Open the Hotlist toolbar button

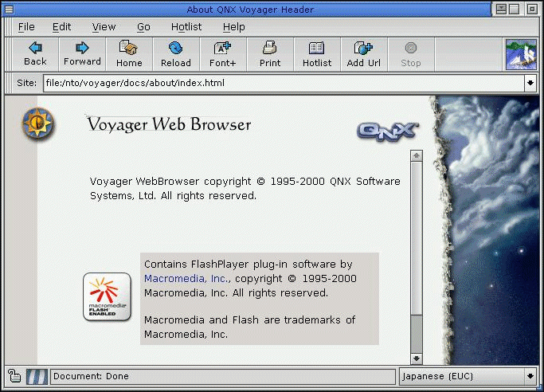coord(317,54)
